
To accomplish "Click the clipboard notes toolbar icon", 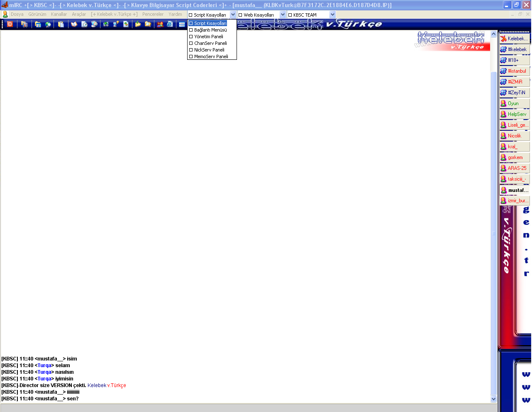I will [61, 24].
